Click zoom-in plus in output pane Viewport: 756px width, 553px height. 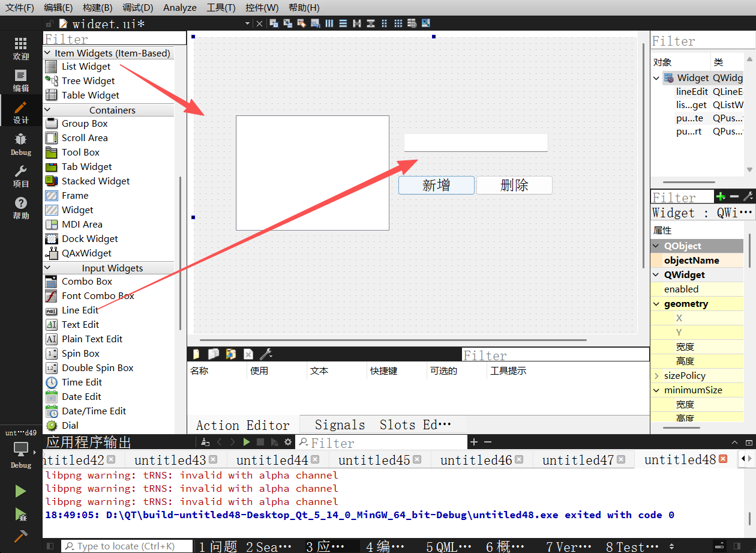tap(474, 443)
